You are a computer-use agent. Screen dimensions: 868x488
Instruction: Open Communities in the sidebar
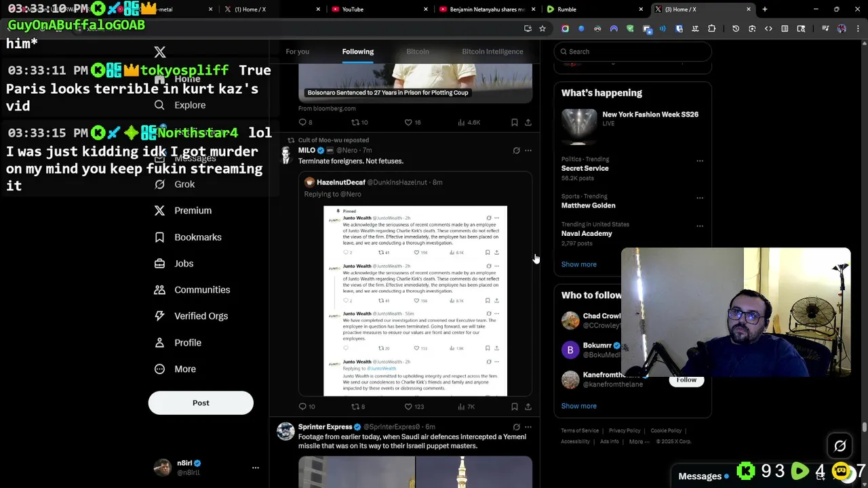pyautogui.click(x=192, y=290)
